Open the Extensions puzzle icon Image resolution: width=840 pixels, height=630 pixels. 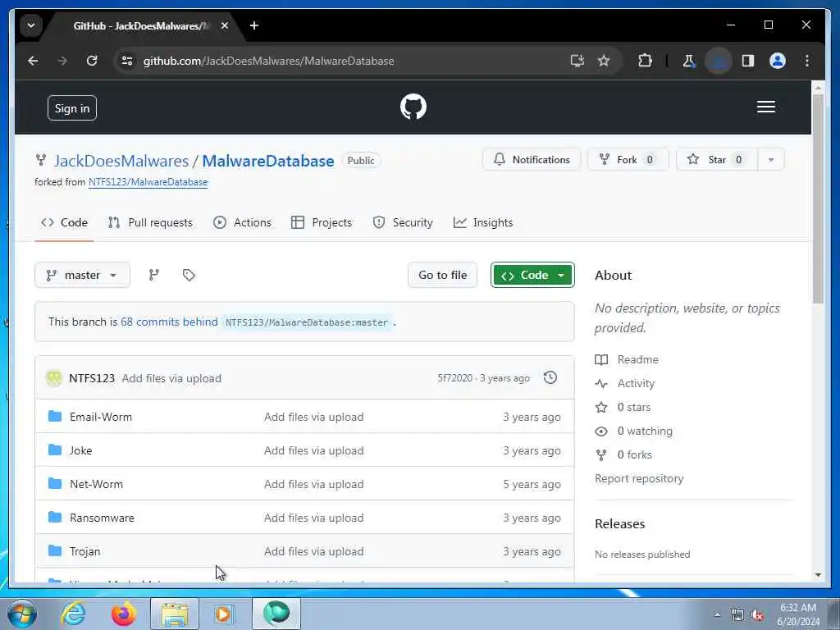point(645,61)
